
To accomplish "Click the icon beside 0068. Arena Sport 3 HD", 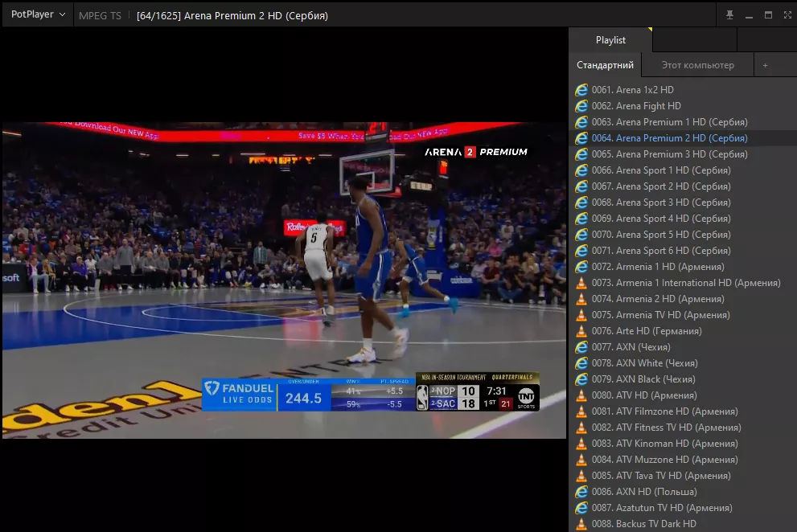I will pos(581,203).
